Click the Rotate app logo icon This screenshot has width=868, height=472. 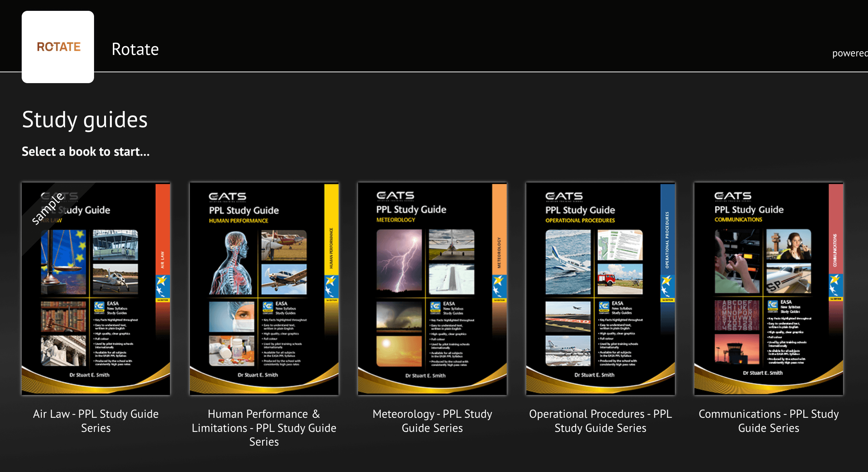coord(58,46)
